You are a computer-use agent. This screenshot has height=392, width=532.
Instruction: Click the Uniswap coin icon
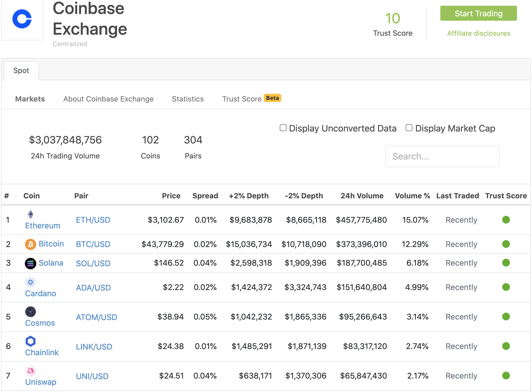(x=31, y=371)
